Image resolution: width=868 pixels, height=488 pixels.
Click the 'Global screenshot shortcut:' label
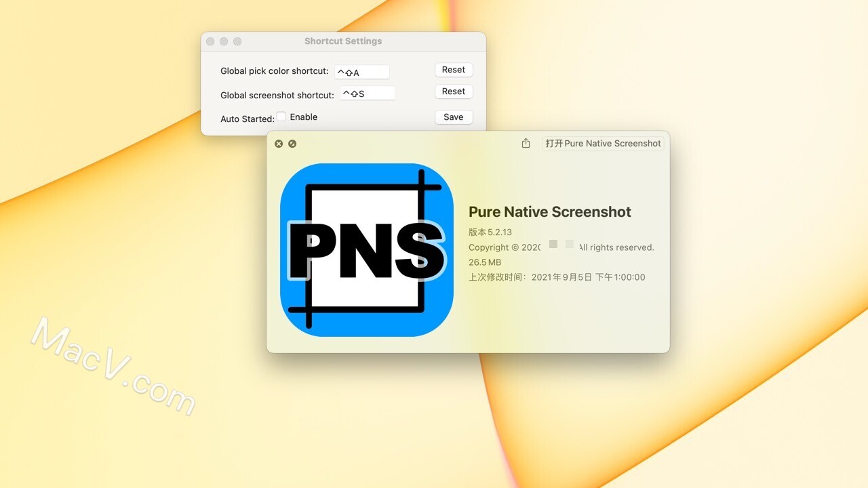pos(277,96)
